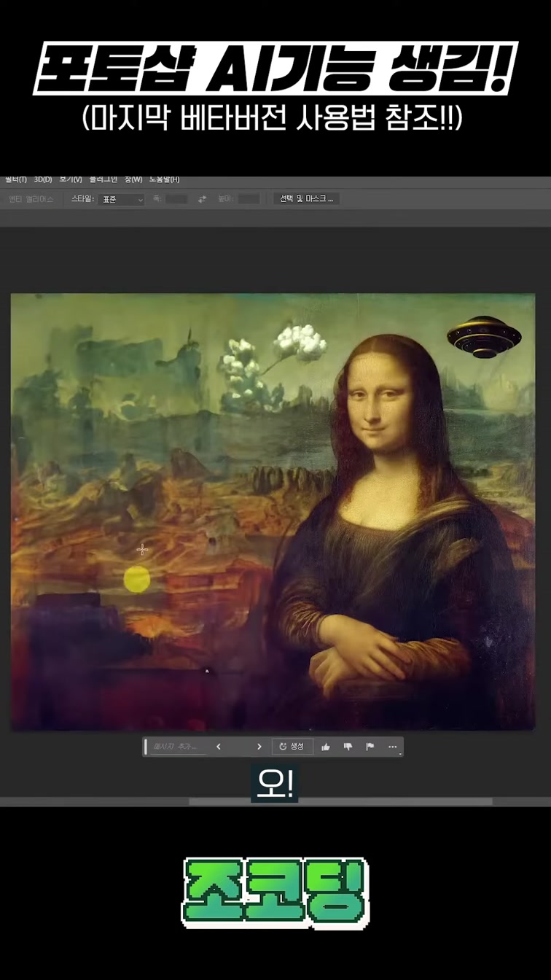Open the 3D(D) menu
The width and height of the screenshot is (551, 980).
[43, 179]
